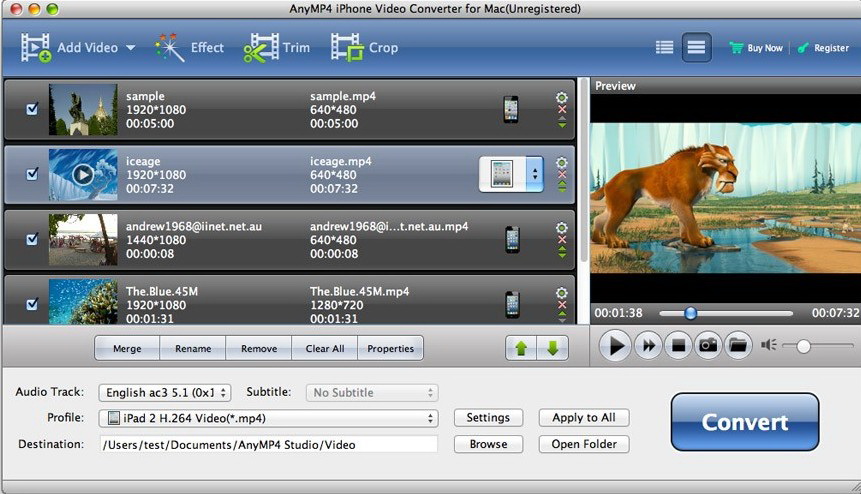Uncheck the sample video checkbox
Screen dimensions: 861x494
[32, 109]
